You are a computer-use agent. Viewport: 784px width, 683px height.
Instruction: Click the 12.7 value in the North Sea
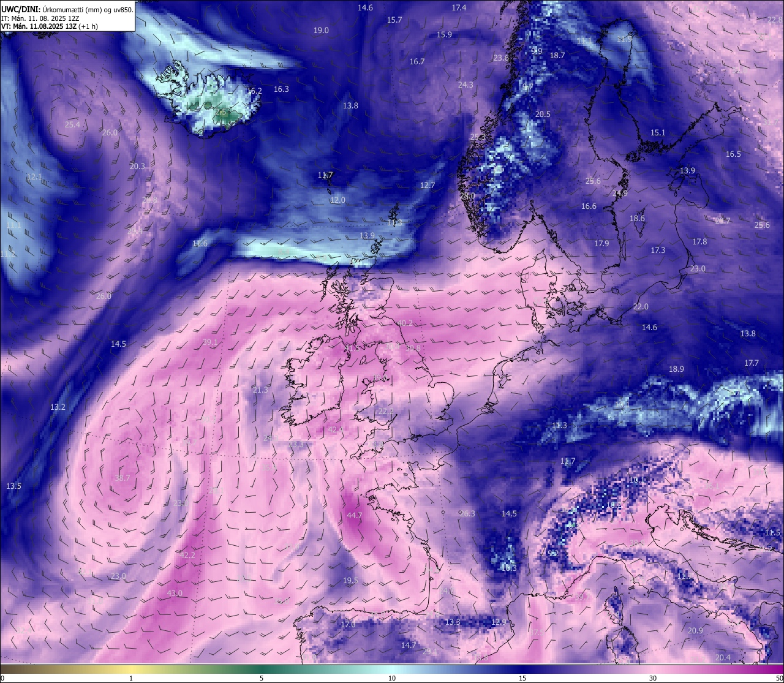(427, 186)
